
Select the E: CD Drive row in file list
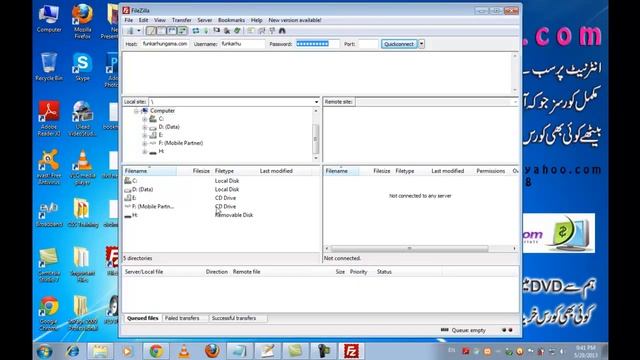tap(221, 198)
